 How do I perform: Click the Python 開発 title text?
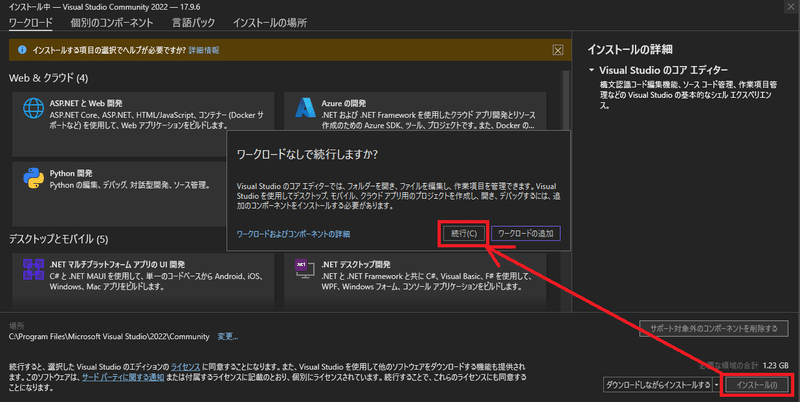click(x=71, y=173)
